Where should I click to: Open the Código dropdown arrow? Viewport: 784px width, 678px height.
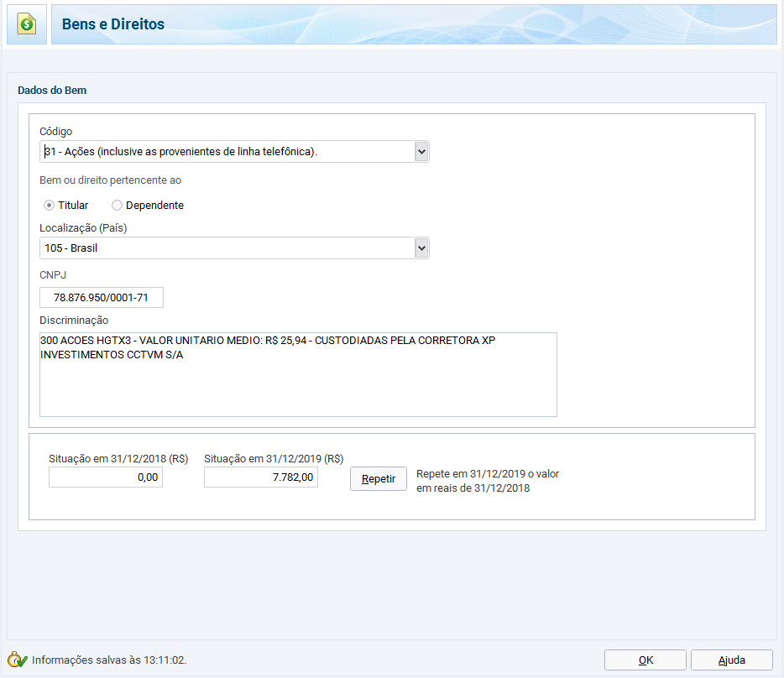[421, 152]
